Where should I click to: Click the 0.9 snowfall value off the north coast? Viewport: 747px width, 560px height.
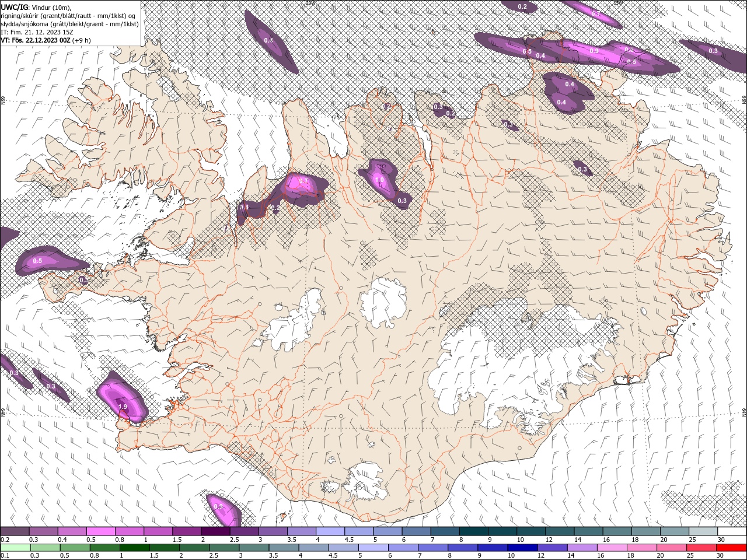(594, 51)
